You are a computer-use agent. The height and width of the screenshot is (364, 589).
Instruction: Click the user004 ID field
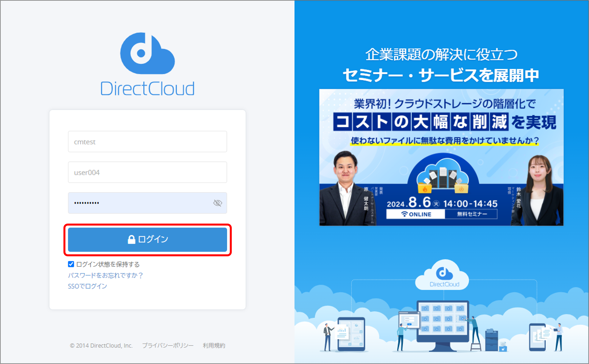[x=147, y=172]
